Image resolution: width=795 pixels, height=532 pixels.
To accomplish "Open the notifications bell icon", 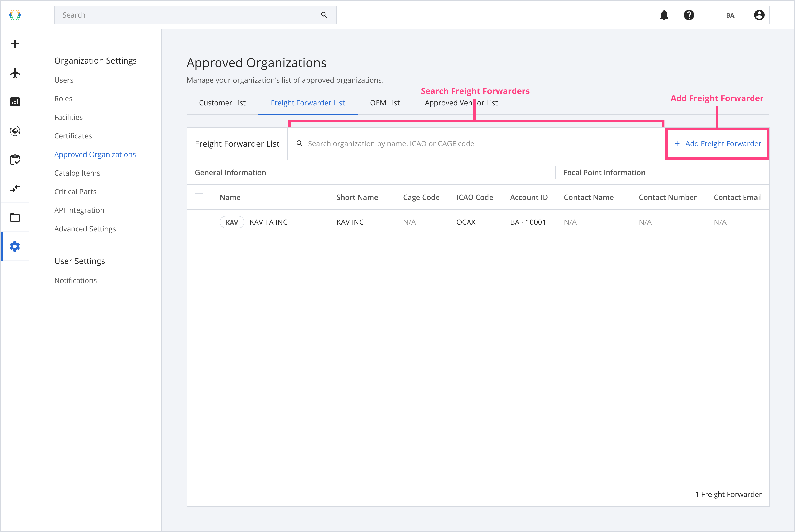I will coord(664,15).
